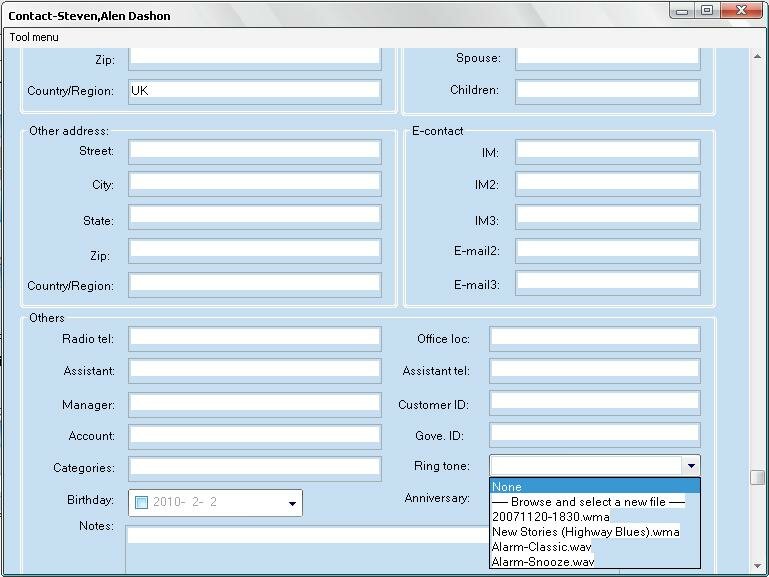Image resolution: width=769 pixels, height=577 pixels.
Task: Open the Birthday date picker arrow
Action: point(292,503)
